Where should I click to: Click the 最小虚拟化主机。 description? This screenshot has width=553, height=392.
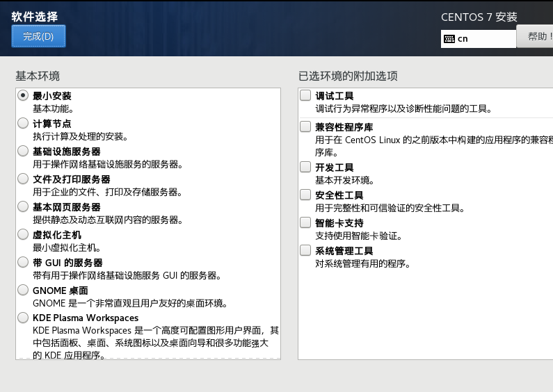tap(67, 248)
